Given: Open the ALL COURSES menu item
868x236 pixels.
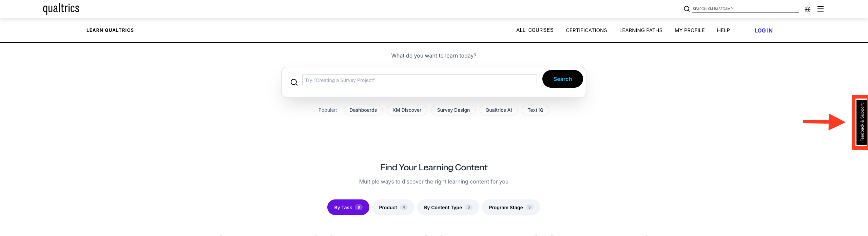Looking at the screenshot, I should 535,30.
